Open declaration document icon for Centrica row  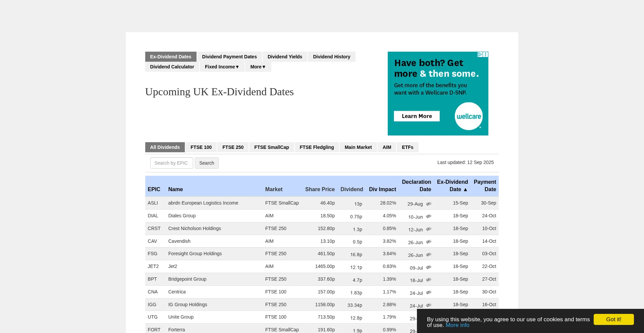(429, 293)
